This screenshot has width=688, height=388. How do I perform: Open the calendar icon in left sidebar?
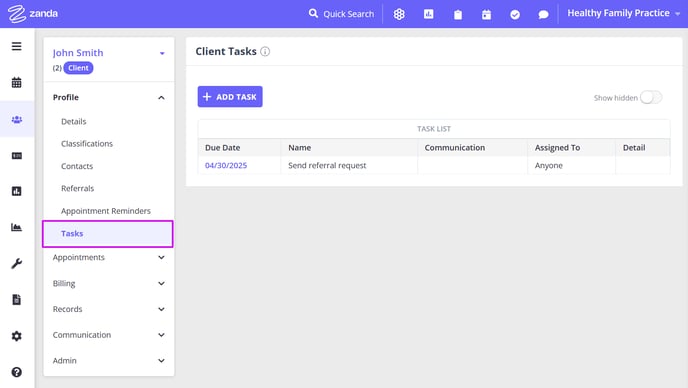pyautogui.click(x=17, y=82)
